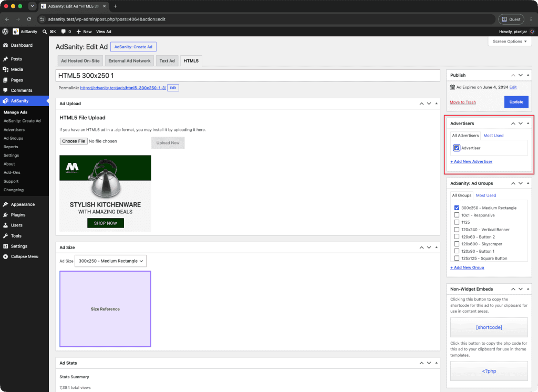This screenshot has width=538, height=392.
Task: Click the AdSanity site icon in admin bar
Action: (x=16, y=32)
